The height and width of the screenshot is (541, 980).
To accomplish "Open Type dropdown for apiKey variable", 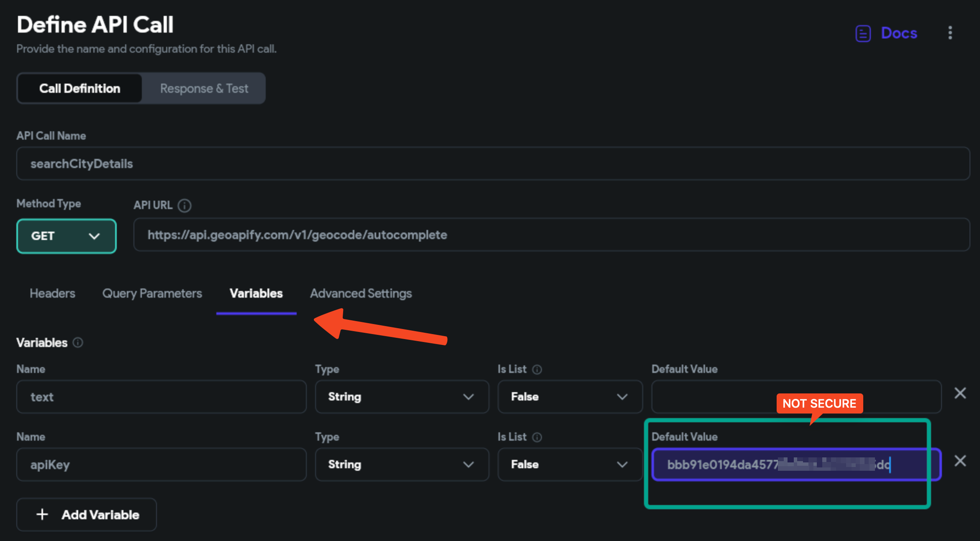I will click(x=402, y=464).
